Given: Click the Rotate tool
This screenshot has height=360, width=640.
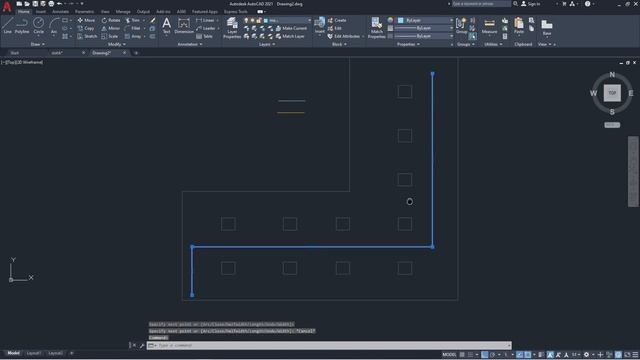Looking at the screenshot, I should click(x=111, y=20).
